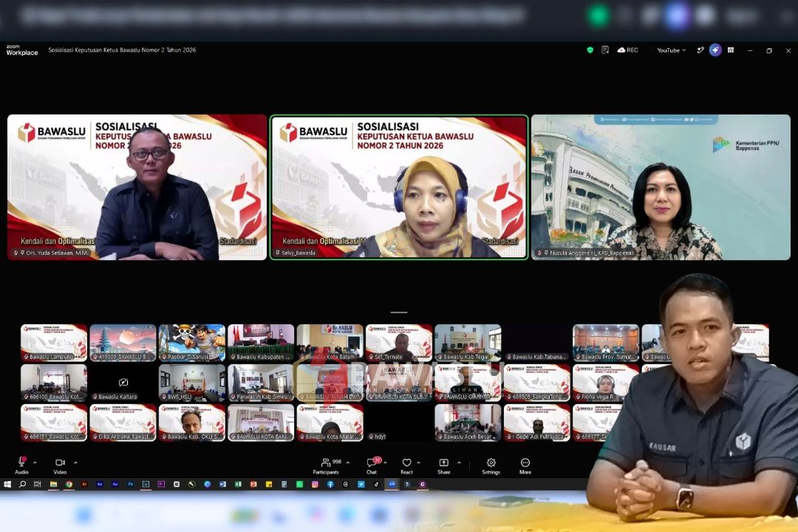Select Nuzula Anggeraini's Bappenas video tile

[x=661, y=188]
